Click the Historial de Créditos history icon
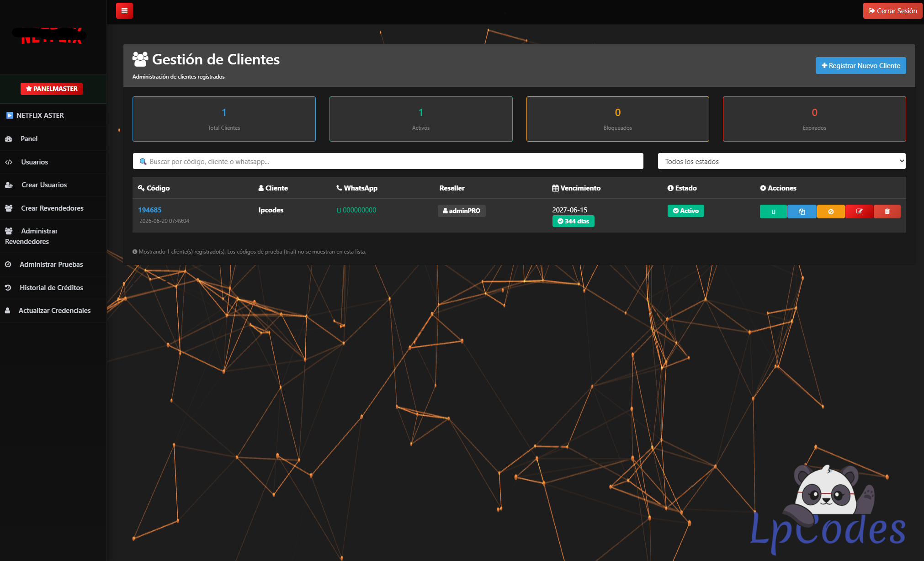This screenshot has width=924, height=561. pyautogui.click(x=8, y=288)
